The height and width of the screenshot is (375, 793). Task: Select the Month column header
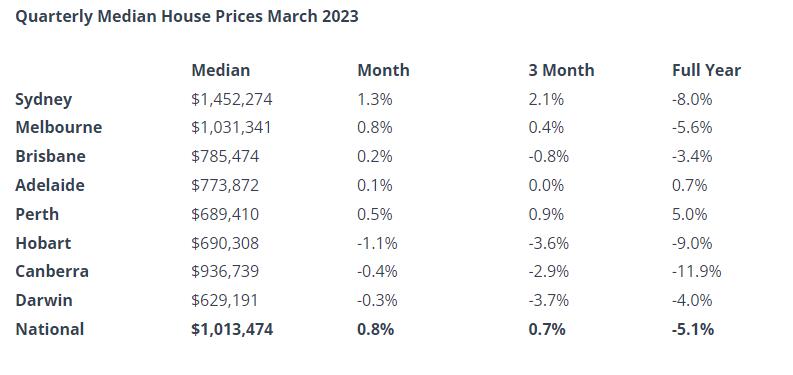383,70
